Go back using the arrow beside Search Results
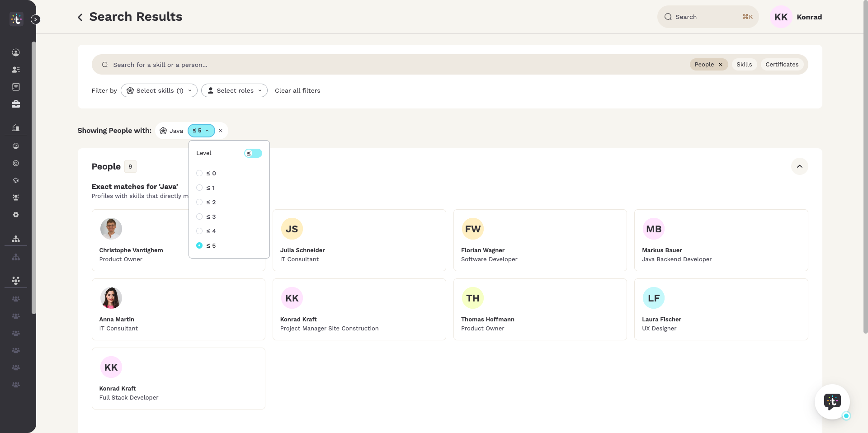 [x=80, y=17]
